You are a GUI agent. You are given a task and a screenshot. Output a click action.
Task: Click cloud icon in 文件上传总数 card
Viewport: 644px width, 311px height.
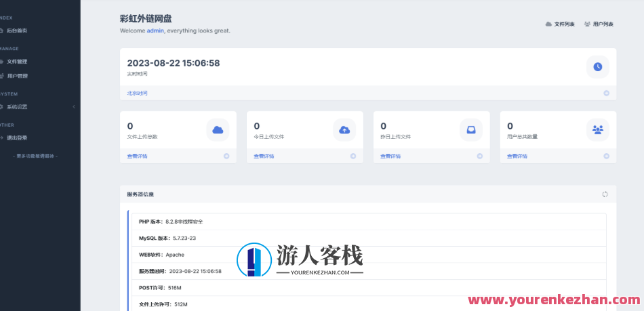click(218, 130)
